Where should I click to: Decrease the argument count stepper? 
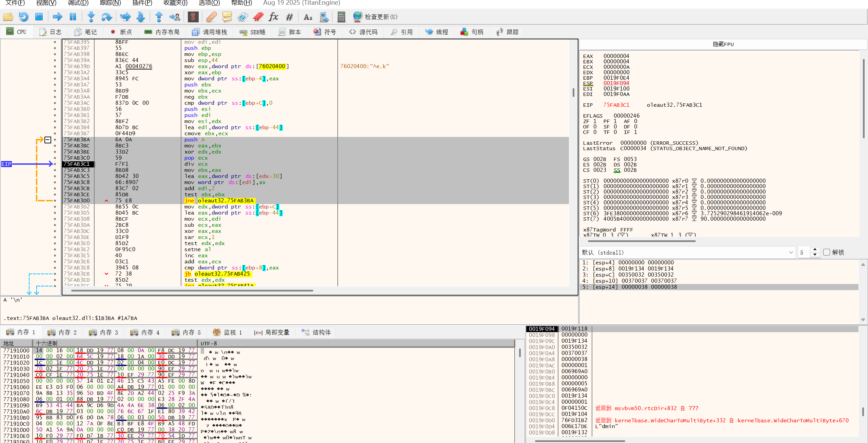click(x=815, y=255)
